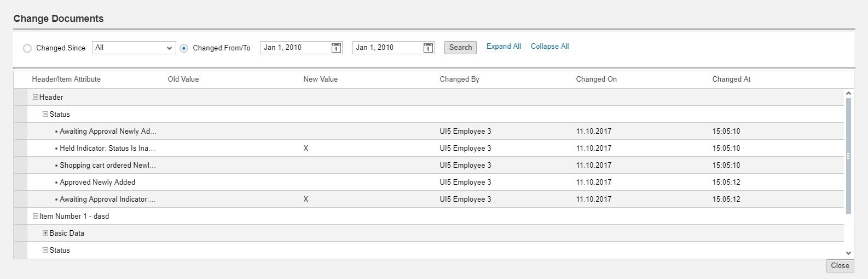Click UI5 Employee 3 in Awaiting Approval Newly row
Screen dimensions: 868x279
tap(465, 131)
